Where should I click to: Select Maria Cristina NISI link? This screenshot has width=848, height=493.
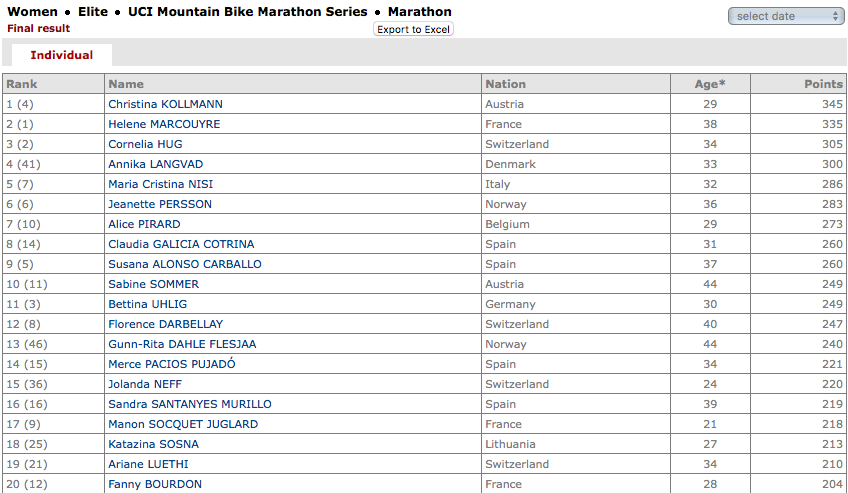(160, 184)
